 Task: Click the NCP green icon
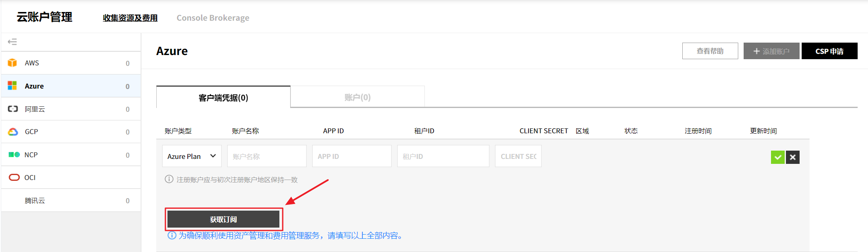click(14, 154)
